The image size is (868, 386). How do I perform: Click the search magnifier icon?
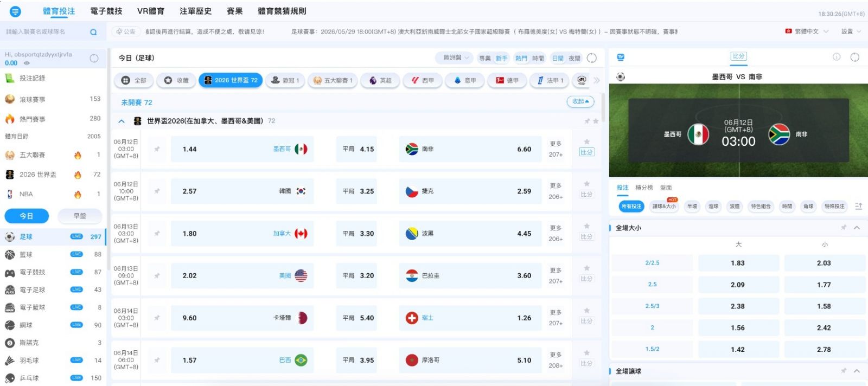[x=93, y=32]
